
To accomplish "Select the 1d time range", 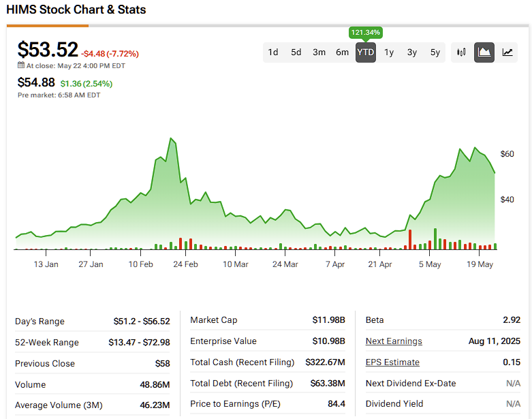I will (x=273, y=52).
